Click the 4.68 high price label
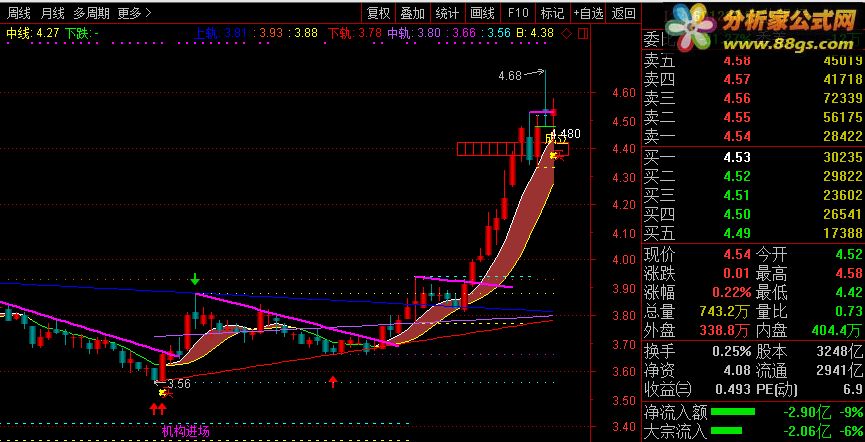The height and width of the screenshot is (442, 865). coord(509,76)
